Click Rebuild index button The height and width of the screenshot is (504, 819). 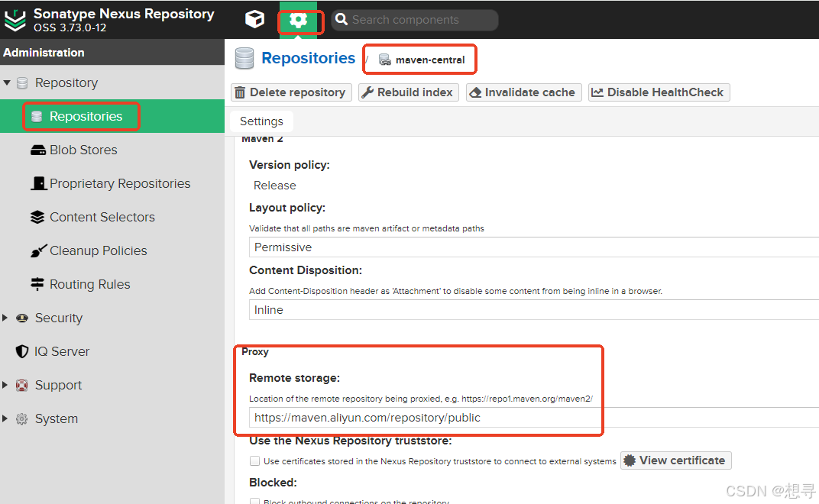coord(409,92)
